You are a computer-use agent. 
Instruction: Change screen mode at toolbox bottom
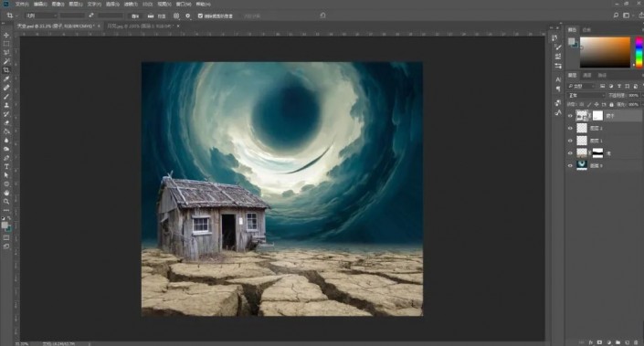6,246
